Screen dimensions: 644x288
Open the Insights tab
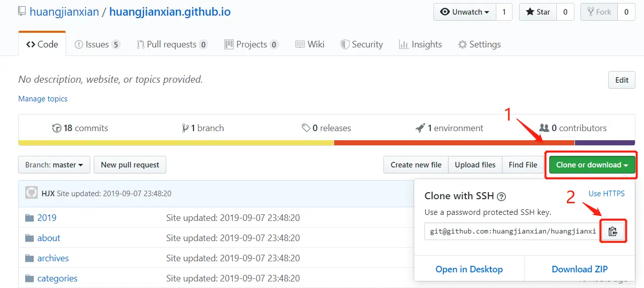coord(420,44)
